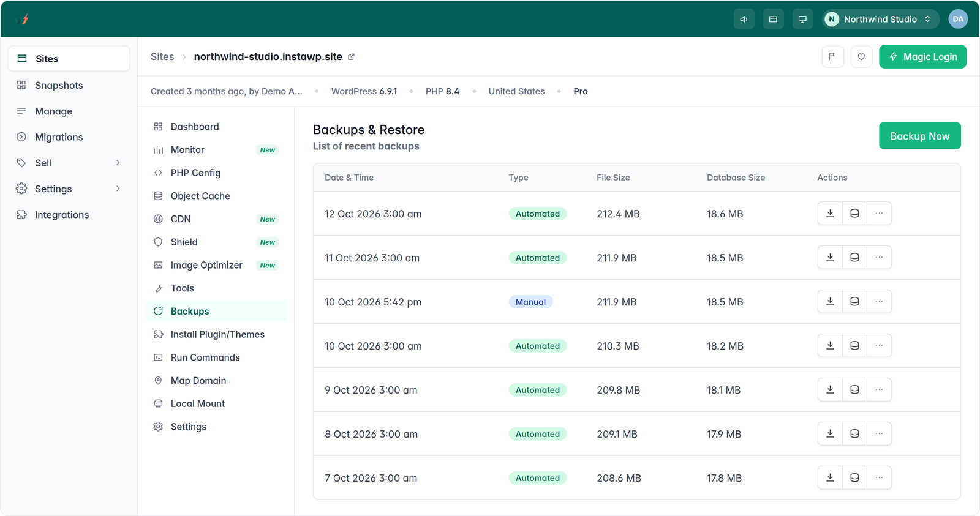Switch to the Monitor section
This screenshot has width=980, height=516.
[x=216, y=150]
